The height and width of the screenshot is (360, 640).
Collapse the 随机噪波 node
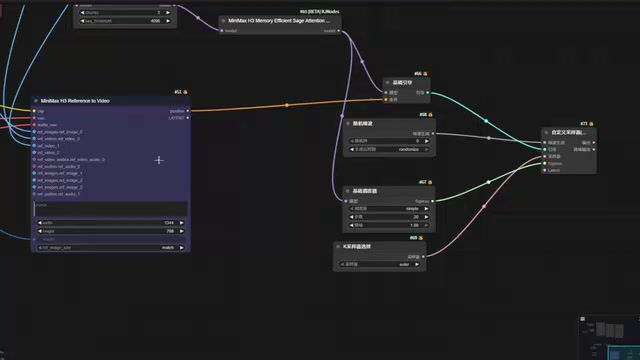click(348, 124)
